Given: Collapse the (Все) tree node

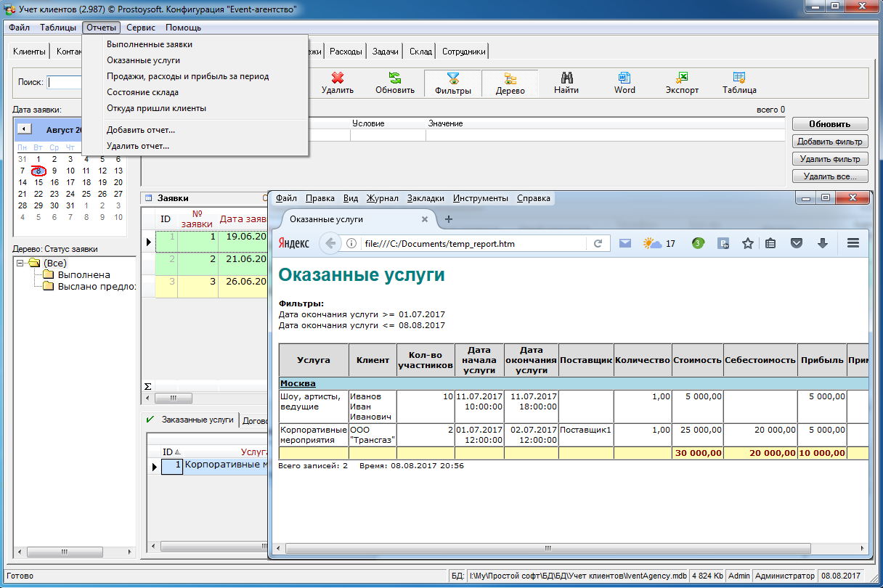Looking at the screenshot, I should pos(20,263).
